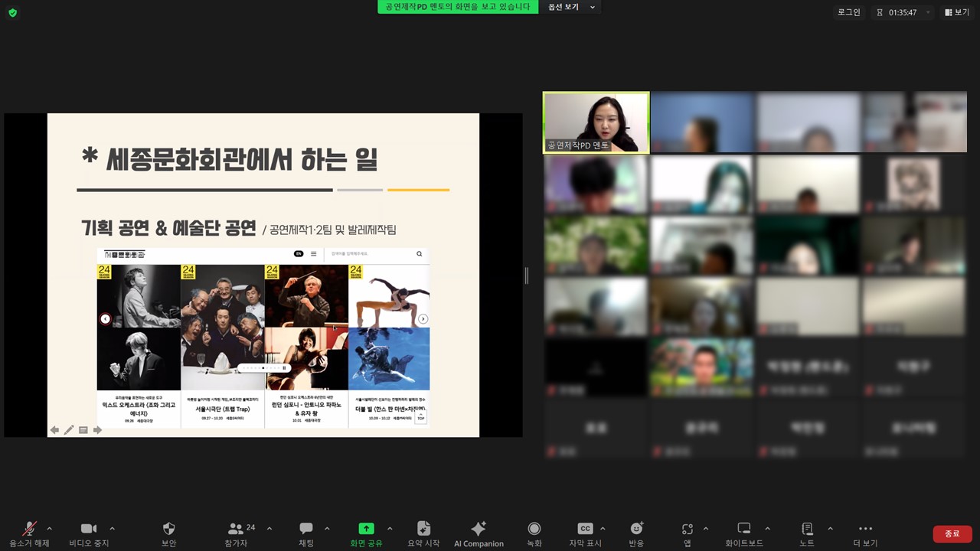Click slide menu icon beside pen
Viewport: 980px width, 551px height.
(83, 430)
